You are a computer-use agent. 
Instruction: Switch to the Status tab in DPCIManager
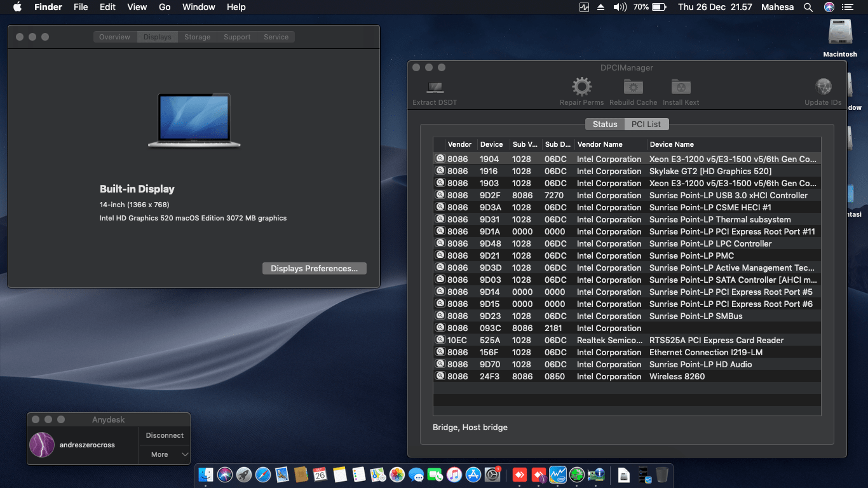(605, 125)
